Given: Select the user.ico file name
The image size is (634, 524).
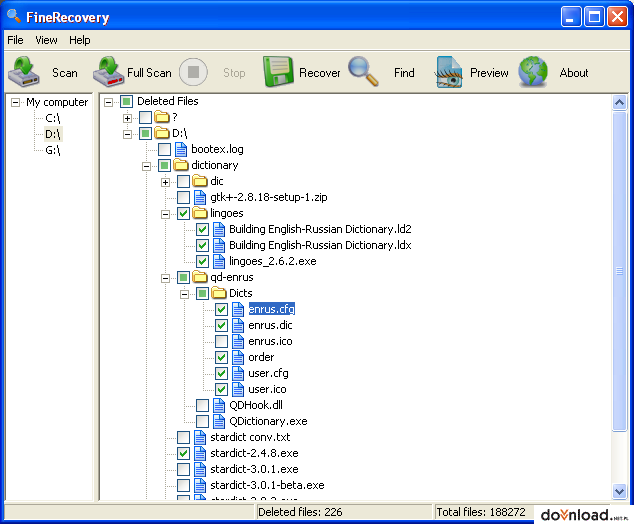Looking at the screenshot, I should click(x=267, y=389).
